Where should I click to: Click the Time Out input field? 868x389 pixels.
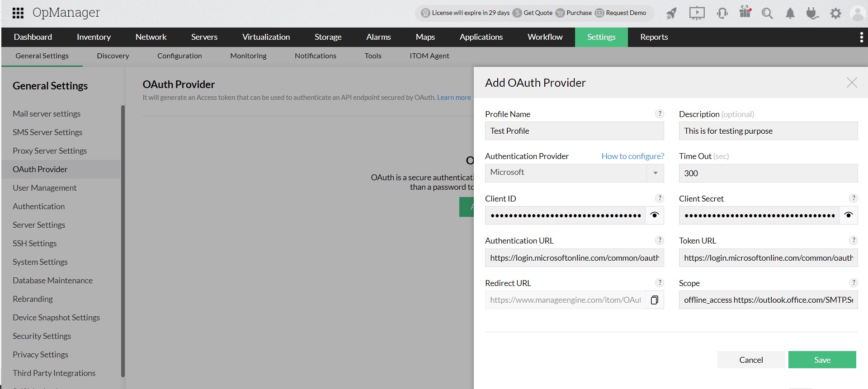point(768,173)
